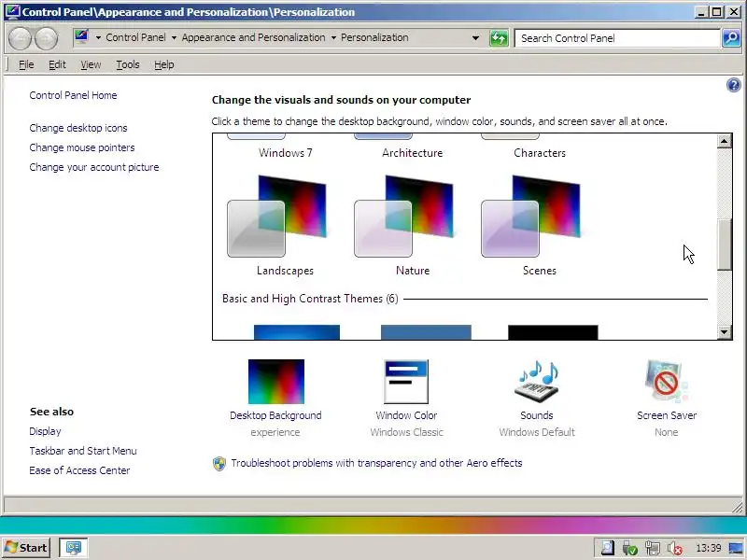Click Appearance and Personalization breadcrumb
This screenshot has width=747, height=560.
[x=253, y=37]
